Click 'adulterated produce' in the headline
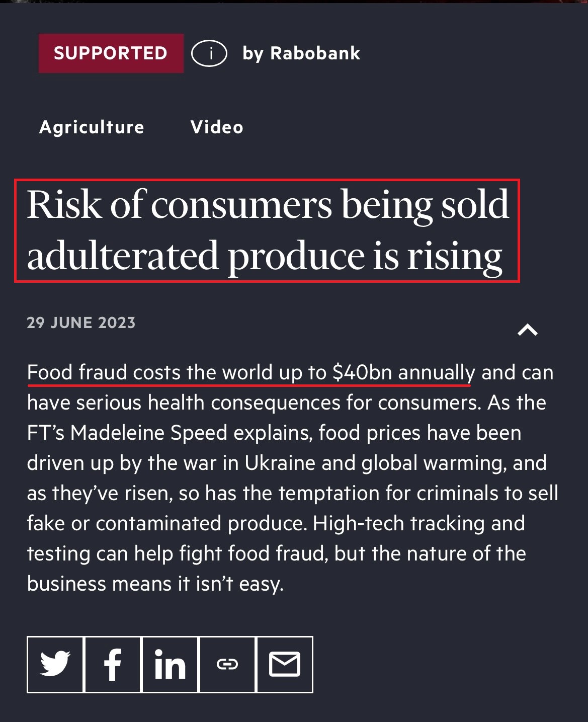The image size is (588, 722). pos(195,256)
